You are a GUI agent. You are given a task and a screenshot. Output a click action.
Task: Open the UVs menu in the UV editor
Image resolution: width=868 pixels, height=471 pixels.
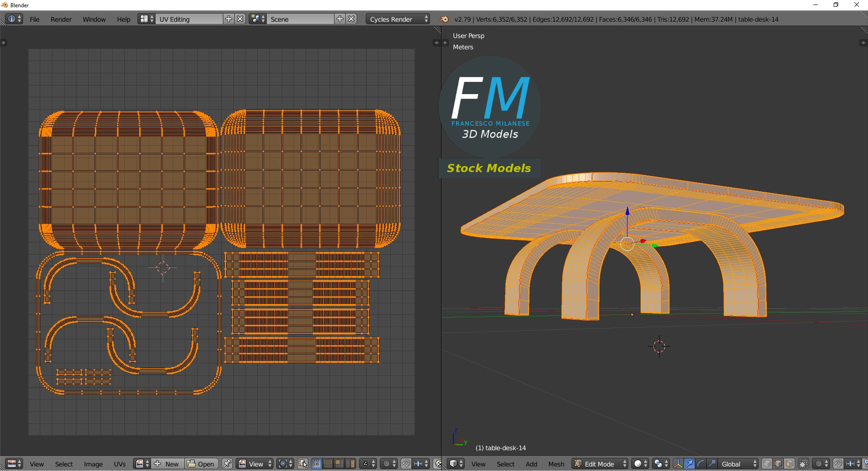point(120,464)
